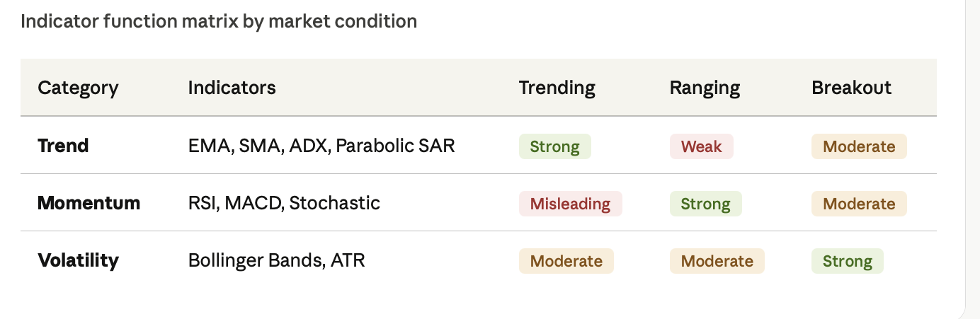Click the Weak badge under Ranging
Image resolution: width=980 pixels, height=319 pixels.
pyautogui.click(x=701, y=146)
